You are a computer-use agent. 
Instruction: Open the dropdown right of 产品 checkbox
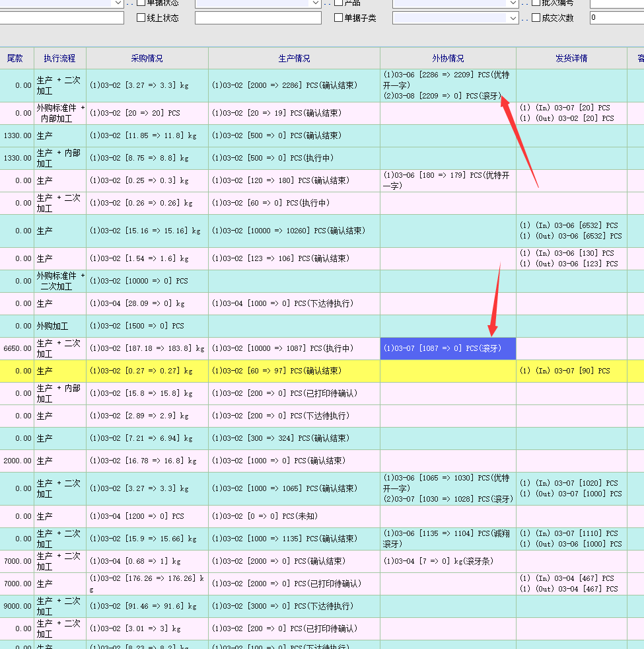513,3
